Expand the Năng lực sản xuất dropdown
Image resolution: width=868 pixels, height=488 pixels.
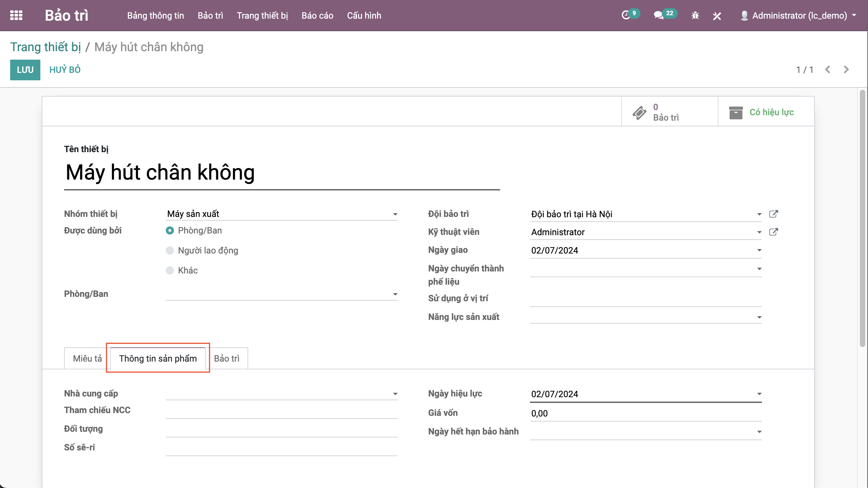[x=759, y=317]
